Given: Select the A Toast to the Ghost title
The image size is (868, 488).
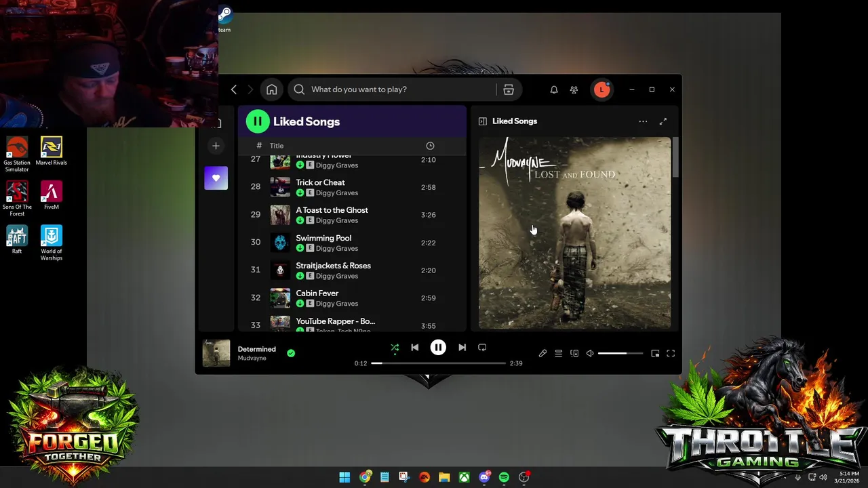Looking at the screenshot, I should coord(332,210).
